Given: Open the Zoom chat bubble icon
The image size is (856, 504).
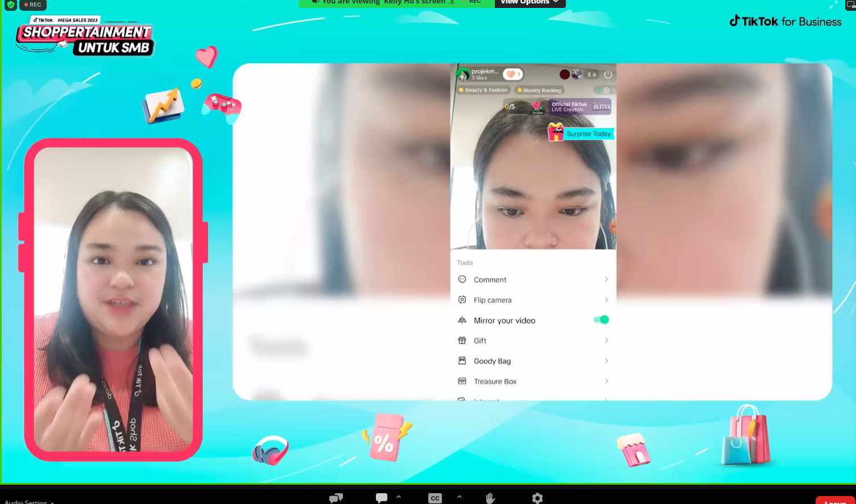Looking at the screenshot, I should coord(382,498).
